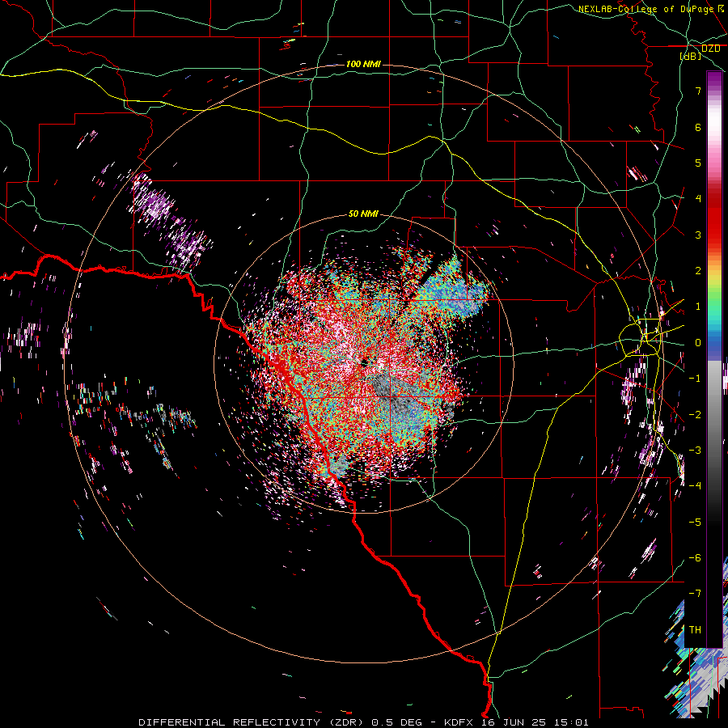Click the red band of the ZDR color bar

click(714, 218)
